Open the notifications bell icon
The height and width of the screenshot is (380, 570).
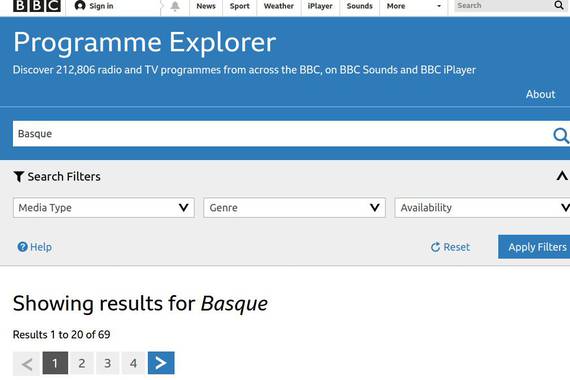pyautogui.click(x=175, y=6)
